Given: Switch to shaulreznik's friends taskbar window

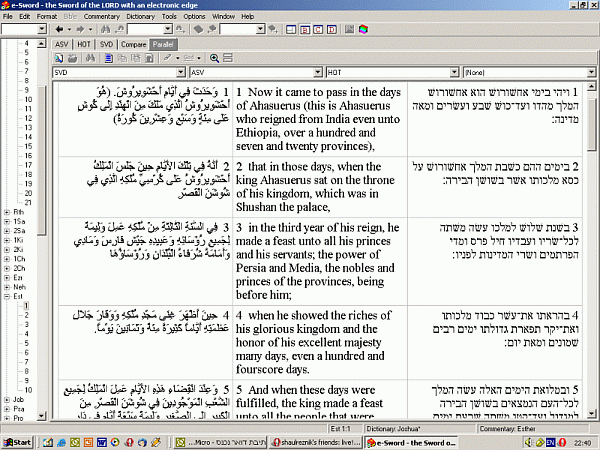Looking at the screenshot, I should tap(316, 443).
